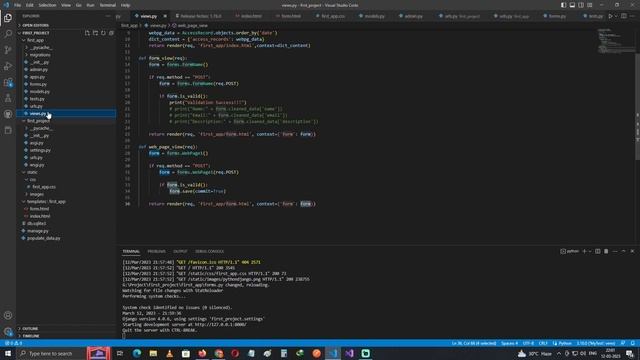Open Customize Layout button in title bar

590,5
